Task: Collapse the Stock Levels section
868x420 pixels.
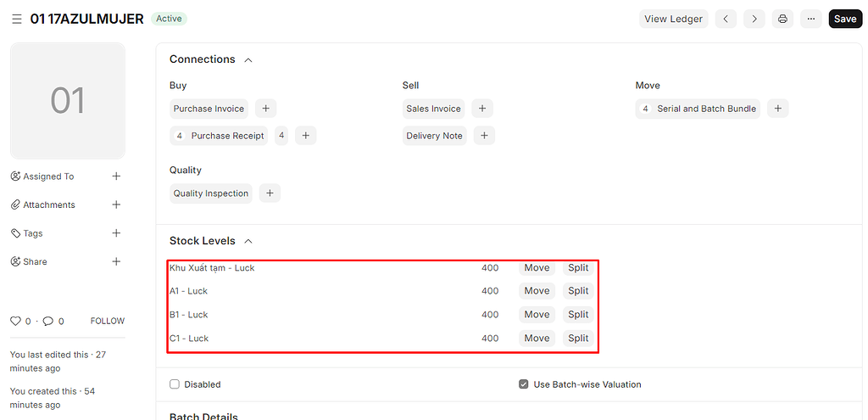Action: click(x=248, y=242)
